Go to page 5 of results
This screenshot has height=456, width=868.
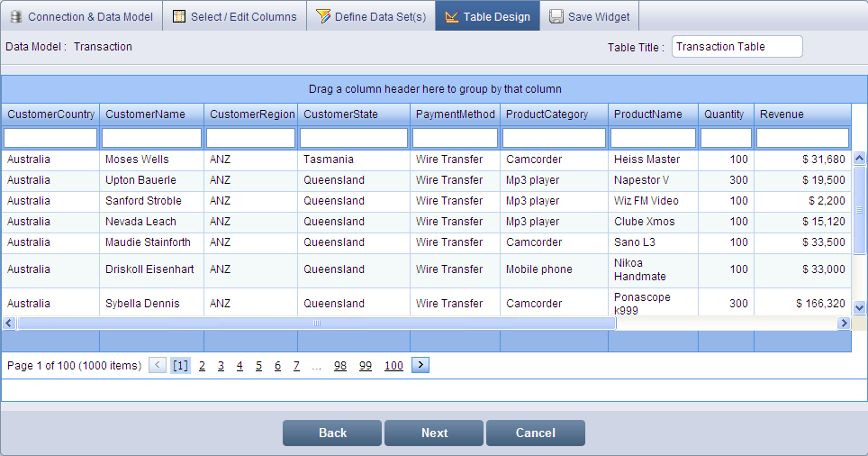(258, 366)
